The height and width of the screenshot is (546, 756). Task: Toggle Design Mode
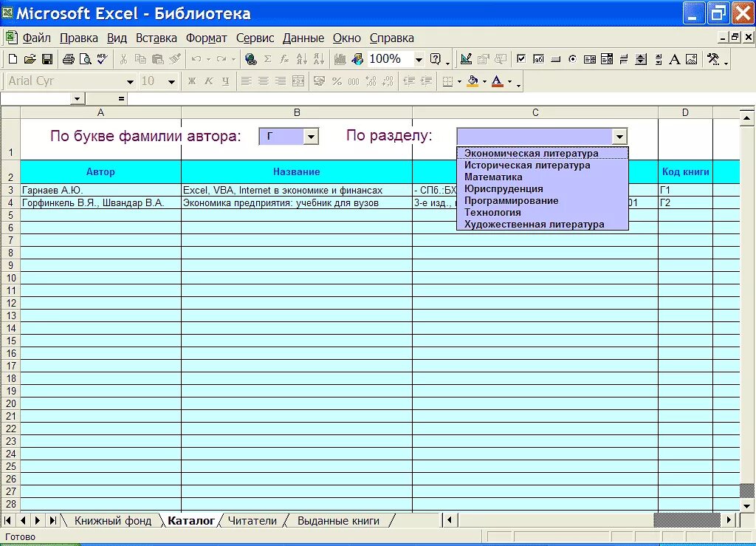coord(466,59)
